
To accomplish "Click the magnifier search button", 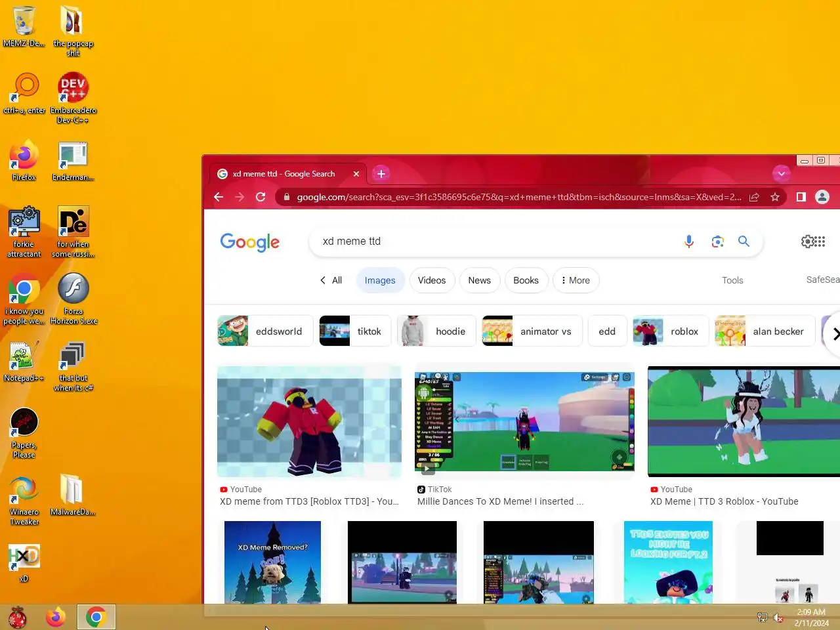I will [x=744, y=241].
